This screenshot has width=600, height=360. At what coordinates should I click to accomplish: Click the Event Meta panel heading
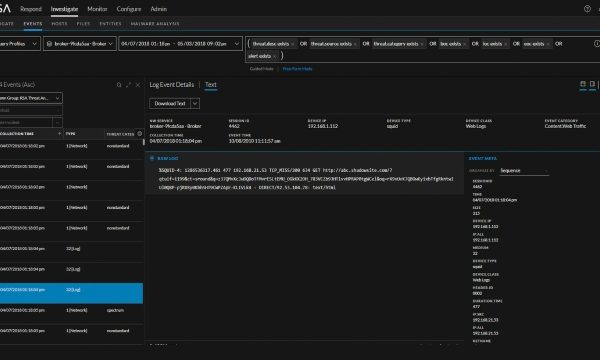click(483, 158)
